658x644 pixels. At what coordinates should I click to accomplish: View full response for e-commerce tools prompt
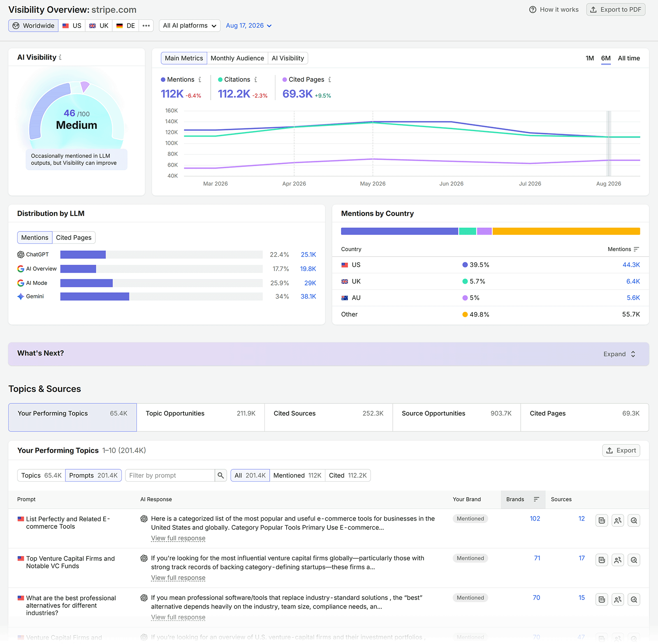(178, 538)
